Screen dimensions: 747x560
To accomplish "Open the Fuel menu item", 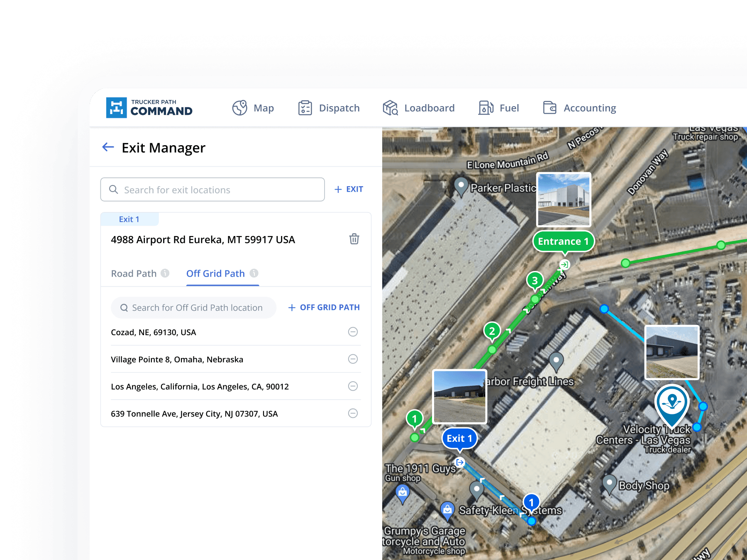I will point(509,108).
